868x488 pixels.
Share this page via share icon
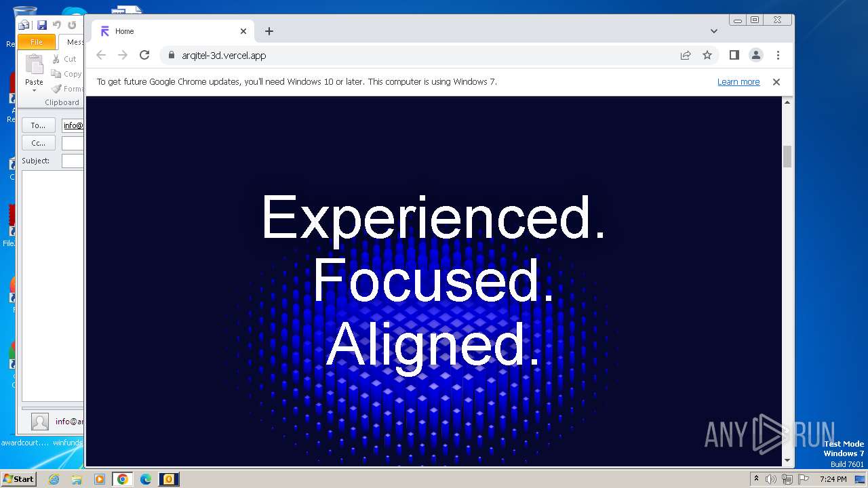tap(686, 55)
